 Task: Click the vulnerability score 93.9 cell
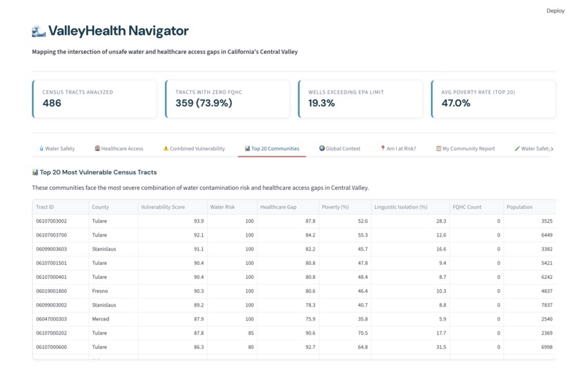point(172,221)
